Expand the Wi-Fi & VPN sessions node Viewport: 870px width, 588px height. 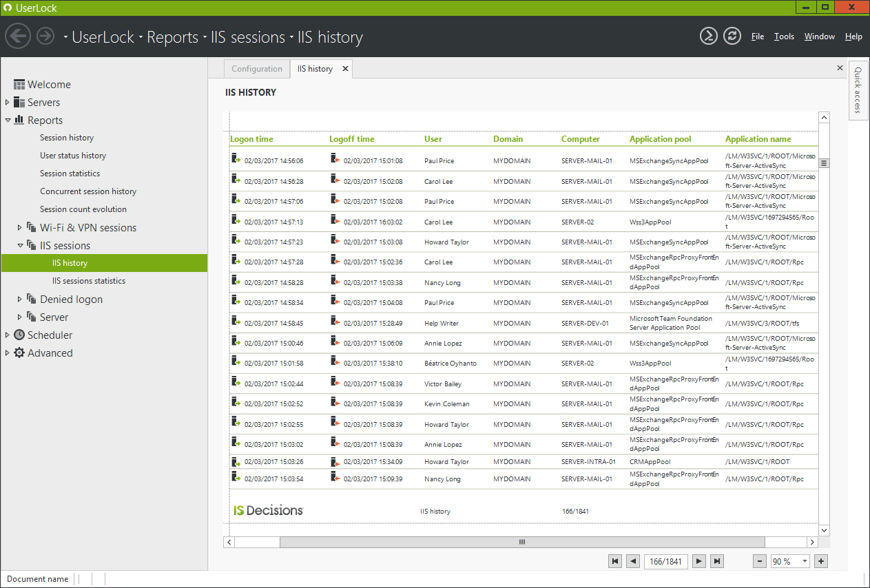20,227
